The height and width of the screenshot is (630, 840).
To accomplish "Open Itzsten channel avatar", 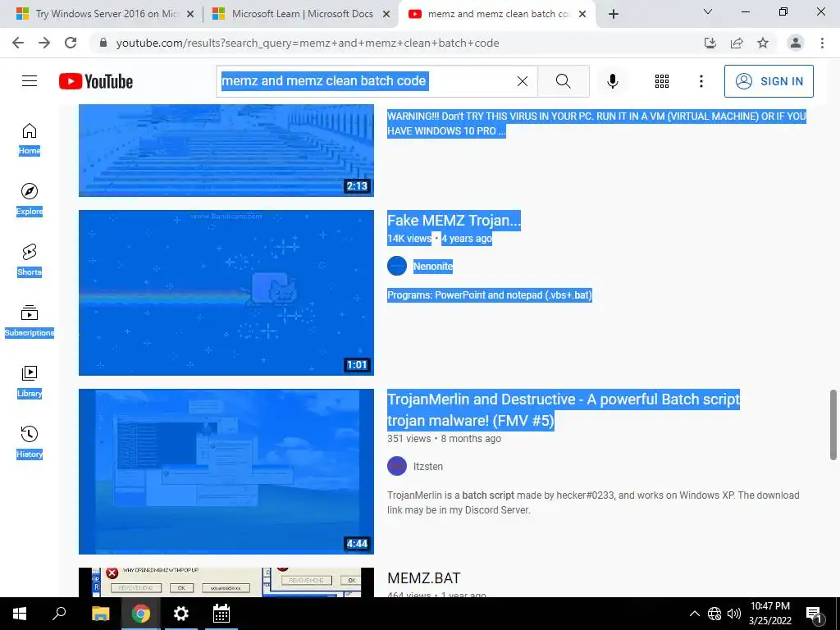I will pos(397,466).
